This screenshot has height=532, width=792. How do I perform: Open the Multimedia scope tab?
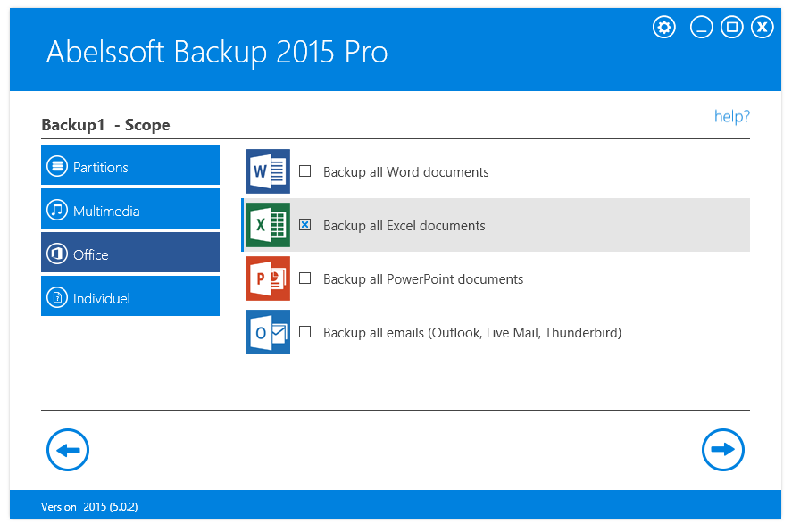tap(130, 211)
